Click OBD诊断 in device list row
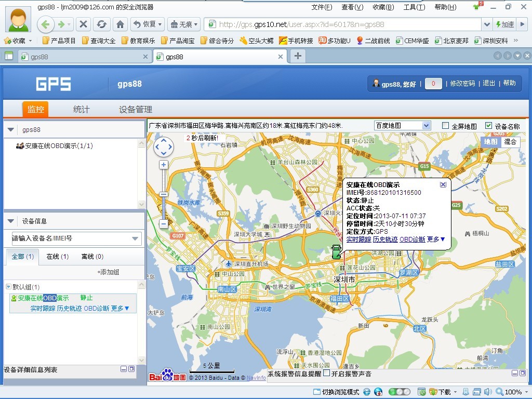Image resolution: width=532 pixels, height=399 pixels. click(x=96, y=309)
